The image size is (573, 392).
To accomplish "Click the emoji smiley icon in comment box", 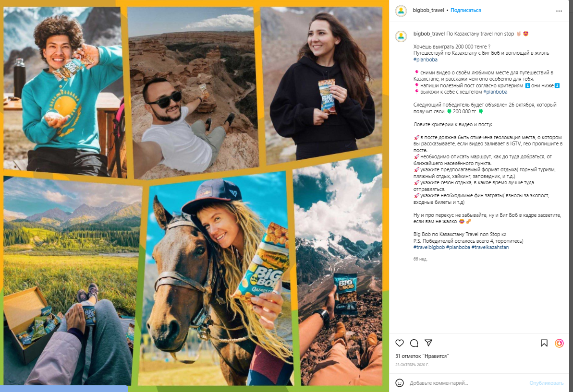I will pyautogui.click(x=400, y=383).
